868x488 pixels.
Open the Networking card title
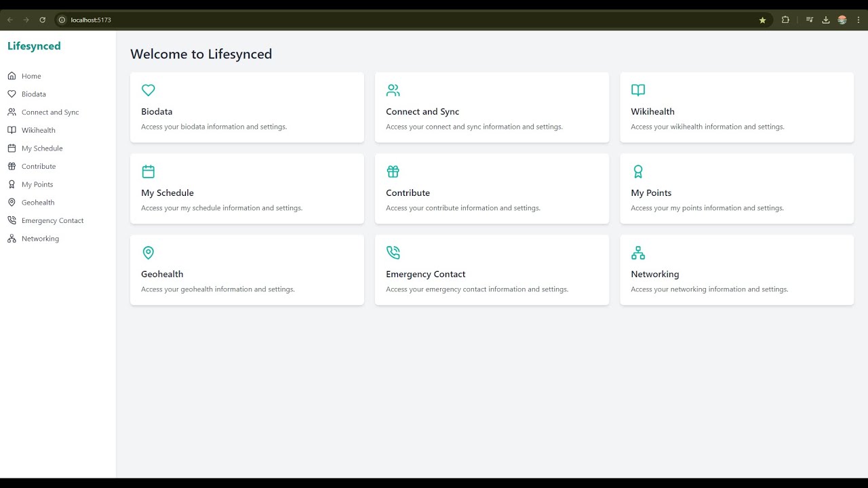tap(654, 274)
